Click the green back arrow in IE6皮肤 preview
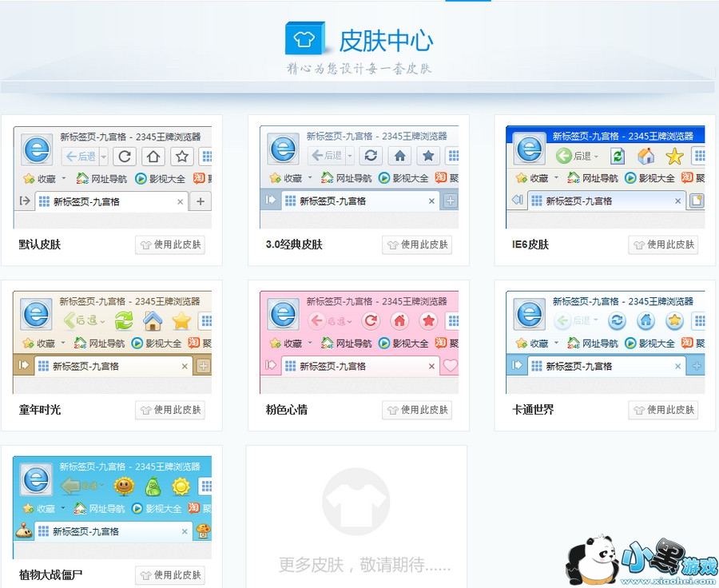Viewport: 719px width, 588px height. (563, 156)
